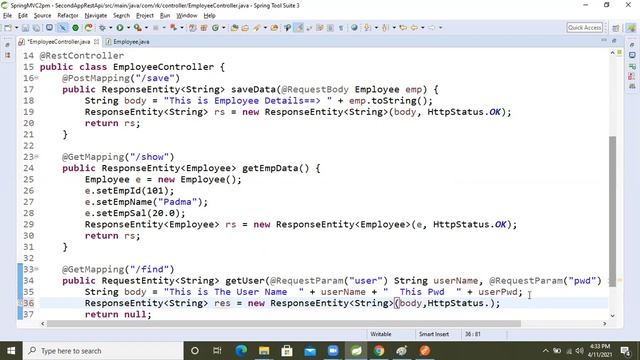
Task: Click the editor vertical scrollbar thumb
Action: tap(612, 211)
